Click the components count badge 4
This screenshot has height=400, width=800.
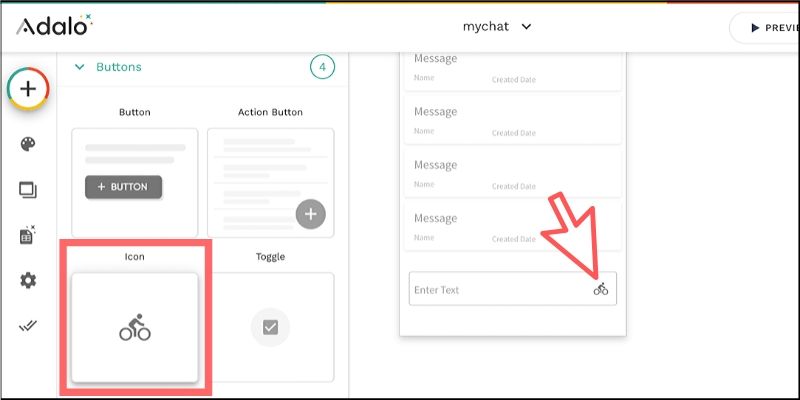coord(322,67)
